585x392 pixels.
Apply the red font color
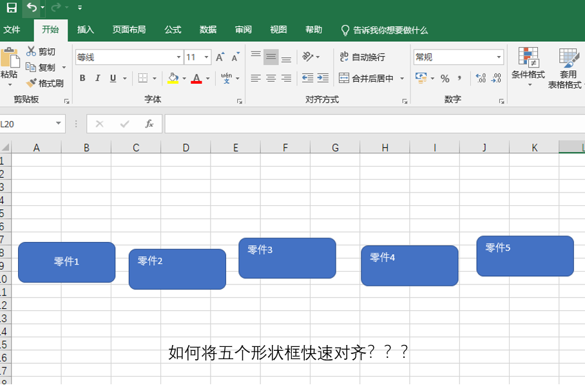point(197,78)
